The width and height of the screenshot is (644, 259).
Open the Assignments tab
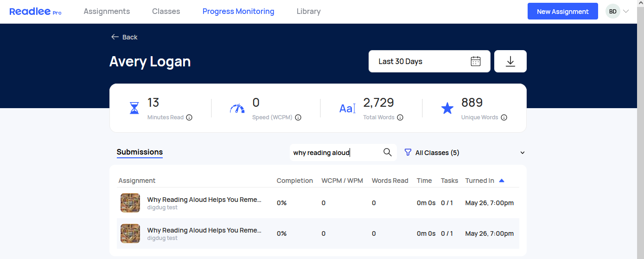[x=107, y=12]
